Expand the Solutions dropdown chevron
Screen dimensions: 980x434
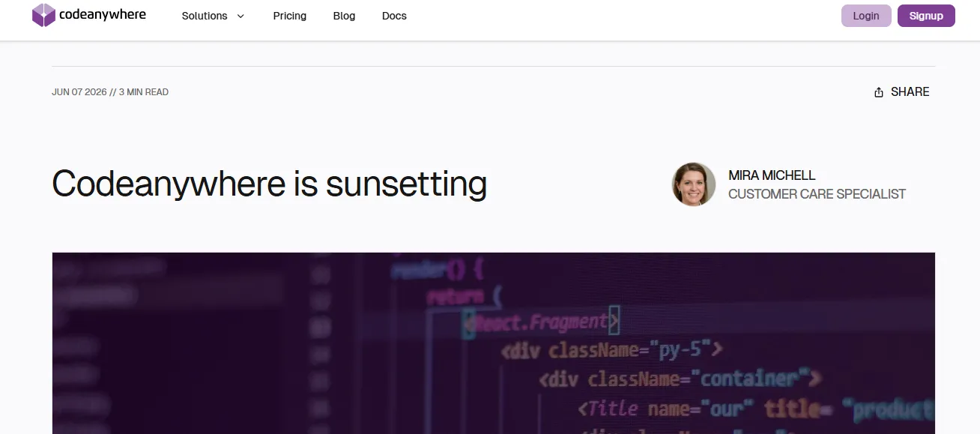[x=241, y=16]
